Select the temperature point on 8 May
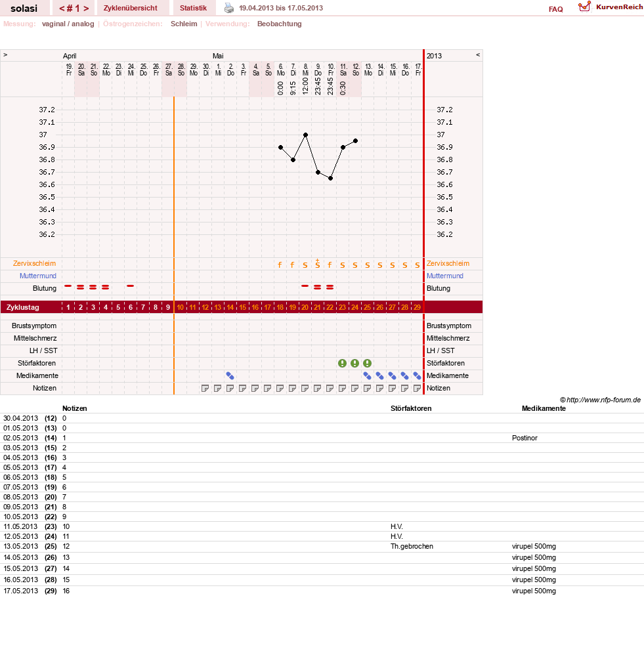644x657 pixels. (305, 135)
